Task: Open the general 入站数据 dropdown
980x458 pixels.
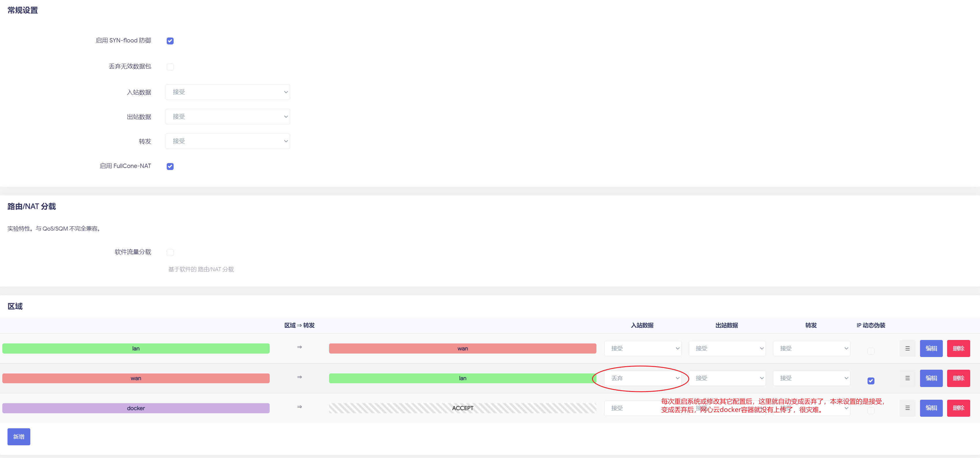Action: click(x=228, y=92)
